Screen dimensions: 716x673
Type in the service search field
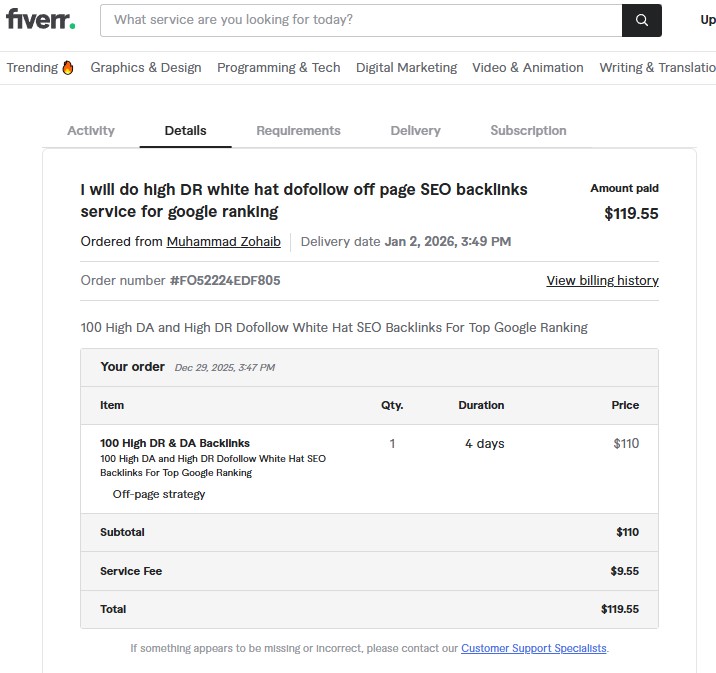[360, 20]
